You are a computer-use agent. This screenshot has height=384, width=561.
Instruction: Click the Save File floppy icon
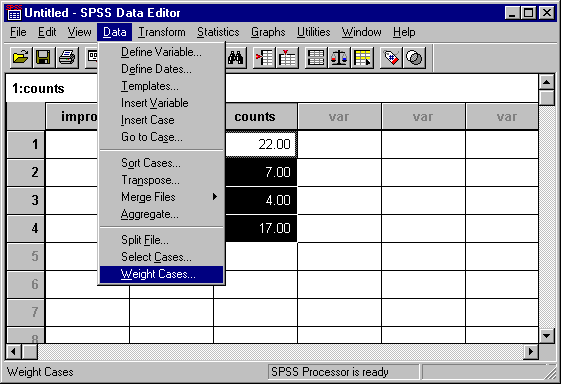coord(43,58)
